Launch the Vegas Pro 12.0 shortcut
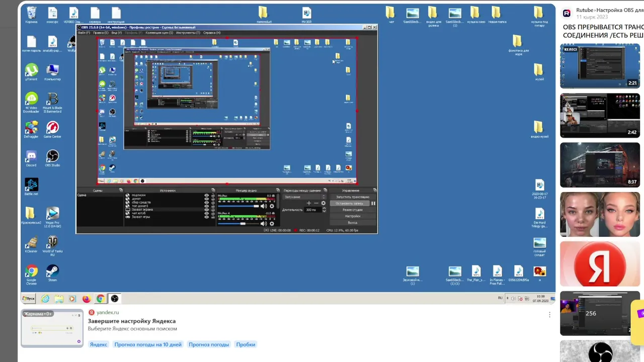 pyautogui.click(x=52, y=217)
